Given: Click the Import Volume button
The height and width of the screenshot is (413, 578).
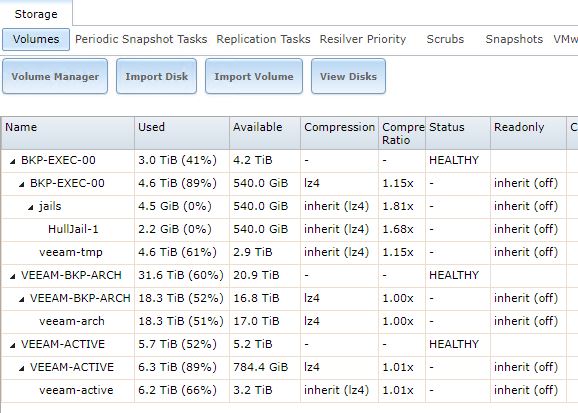Looking at the screenshot, I should [254, 76].
